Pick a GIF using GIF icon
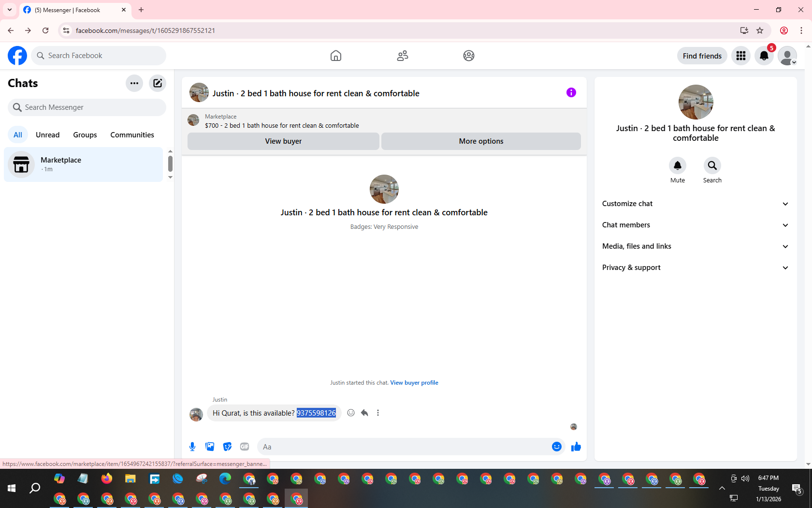 245,447
